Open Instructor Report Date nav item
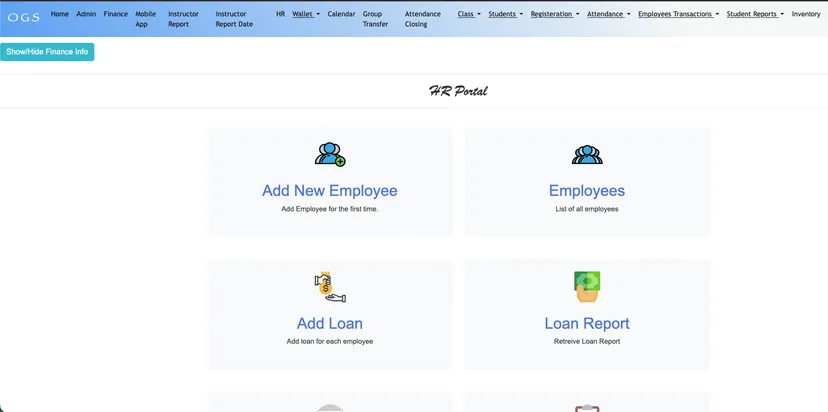 click(x=234, y=19)
